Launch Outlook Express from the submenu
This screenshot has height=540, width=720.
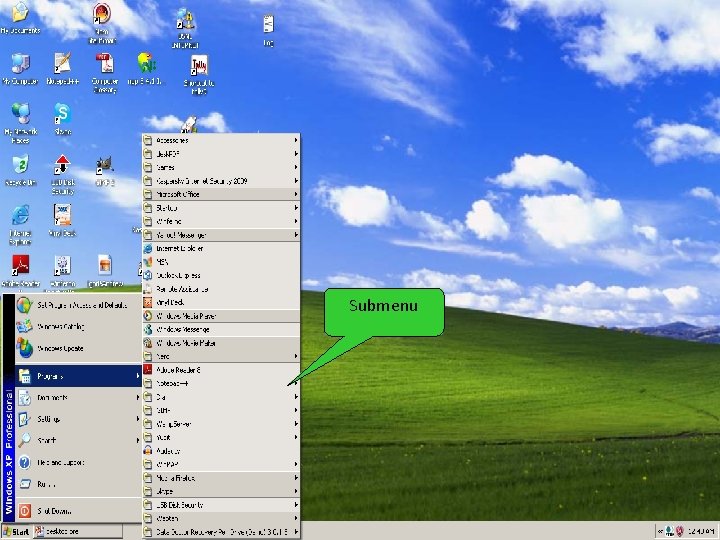[x=221, y=276]
